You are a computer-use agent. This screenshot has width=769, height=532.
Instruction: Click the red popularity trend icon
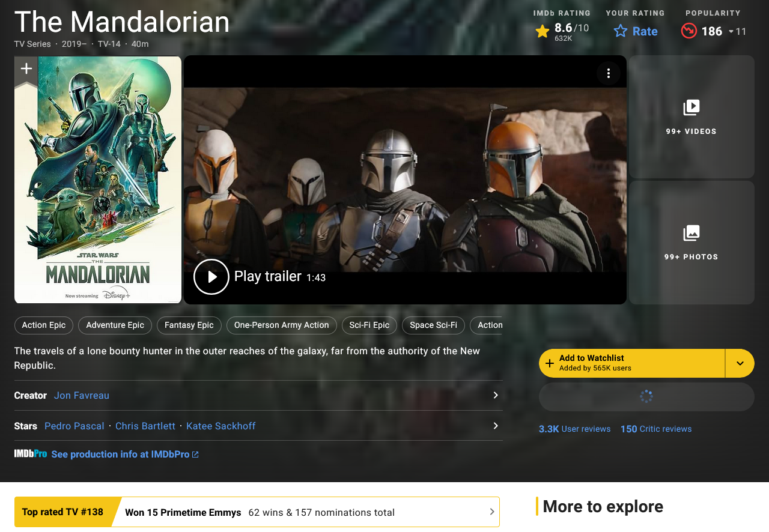pos(688,31)
